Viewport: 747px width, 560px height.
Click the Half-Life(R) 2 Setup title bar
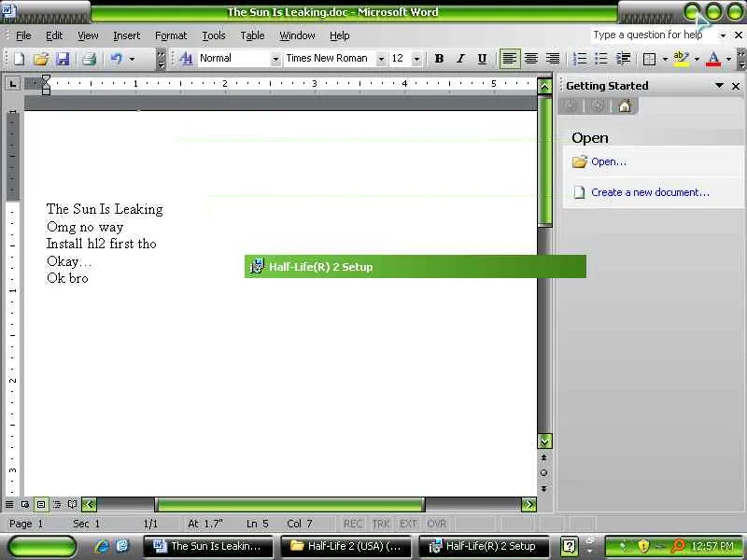tap(415, 267)
